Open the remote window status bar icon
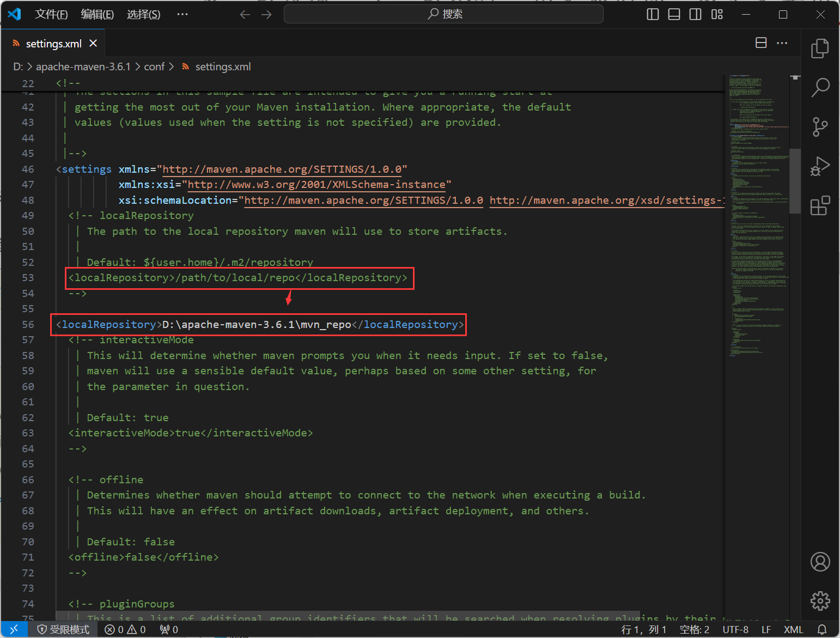The height and width of the screenshot is (638, 840). [14, 629]
